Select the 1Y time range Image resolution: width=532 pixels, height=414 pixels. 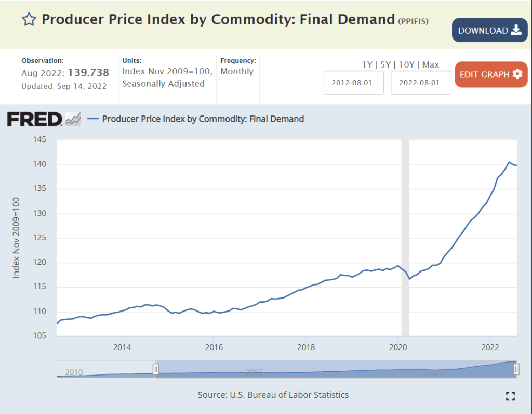coord(367,65)
